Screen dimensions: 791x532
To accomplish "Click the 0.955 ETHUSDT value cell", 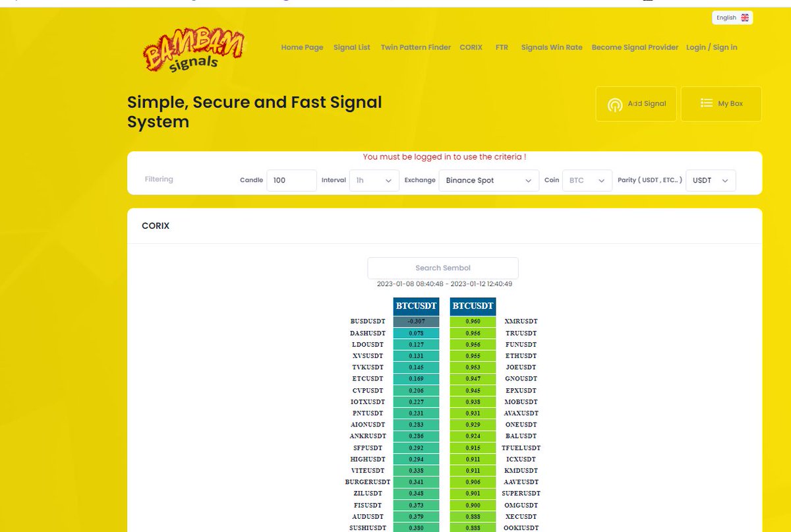I will 473,356.
